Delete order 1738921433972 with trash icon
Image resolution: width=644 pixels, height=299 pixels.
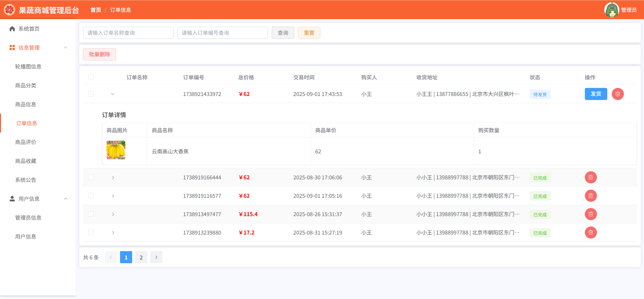click(x=618, y=94)
